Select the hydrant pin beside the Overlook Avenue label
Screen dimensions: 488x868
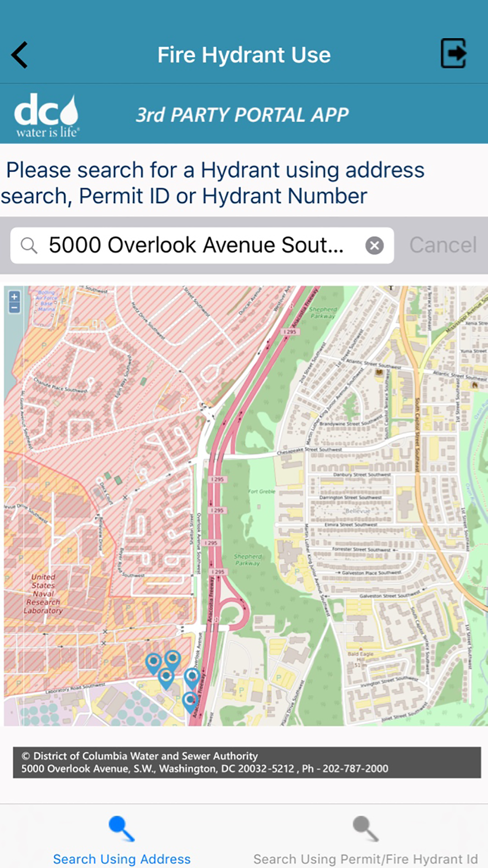193,679
